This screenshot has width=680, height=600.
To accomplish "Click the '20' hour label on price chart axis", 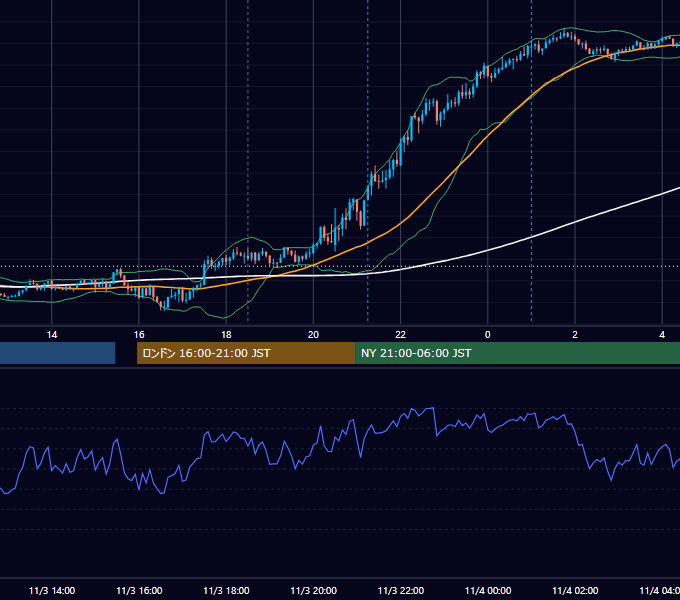I will [313, 335].
